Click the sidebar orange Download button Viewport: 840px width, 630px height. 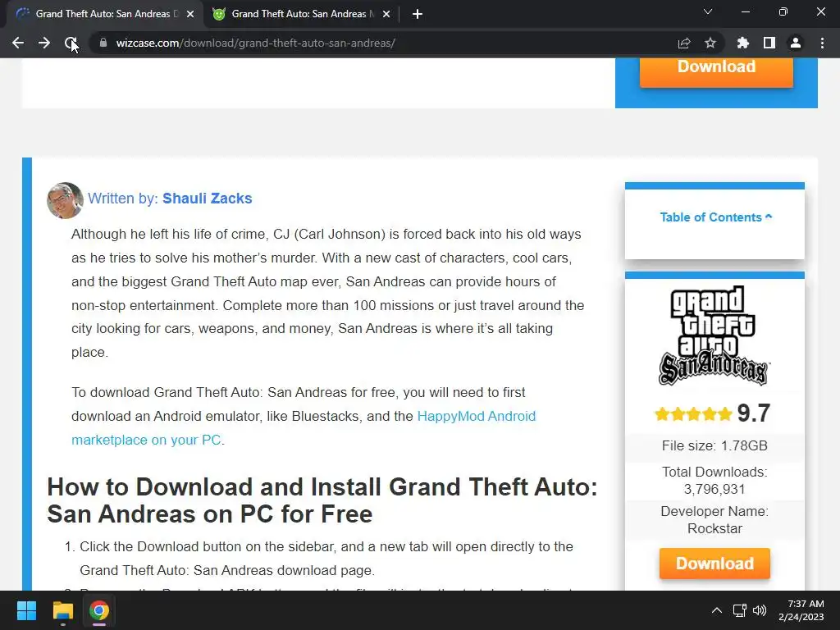(x=714, y=564)
